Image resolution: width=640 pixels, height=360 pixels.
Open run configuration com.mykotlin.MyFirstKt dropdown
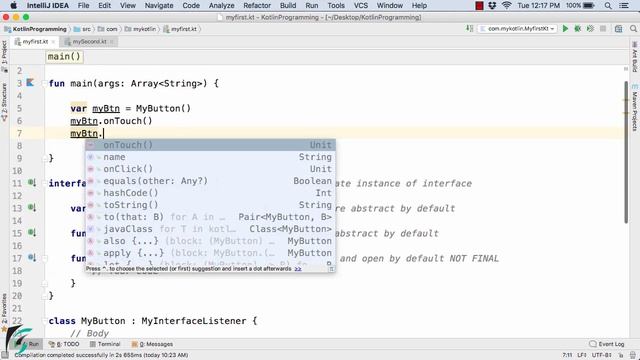[517, 29]
